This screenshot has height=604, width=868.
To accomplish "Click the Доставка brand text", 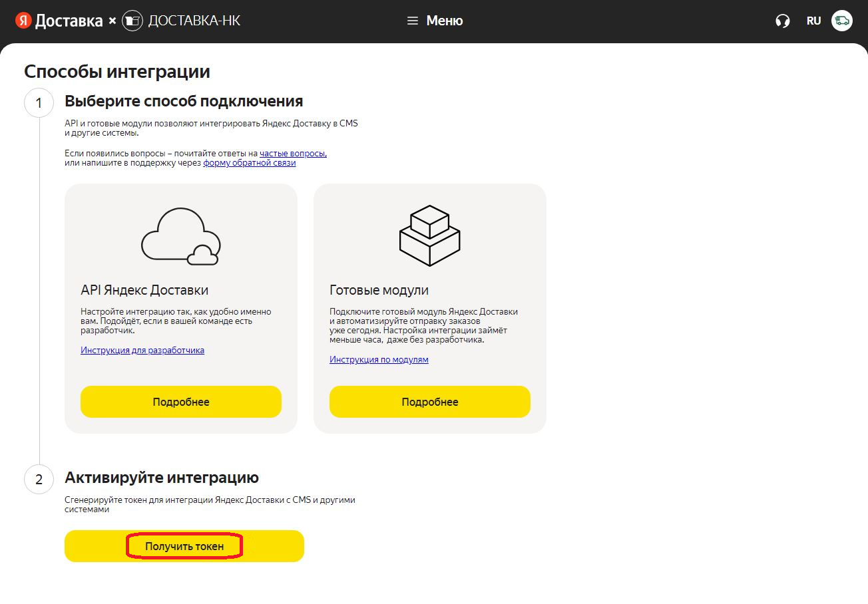I will (69, 21).
